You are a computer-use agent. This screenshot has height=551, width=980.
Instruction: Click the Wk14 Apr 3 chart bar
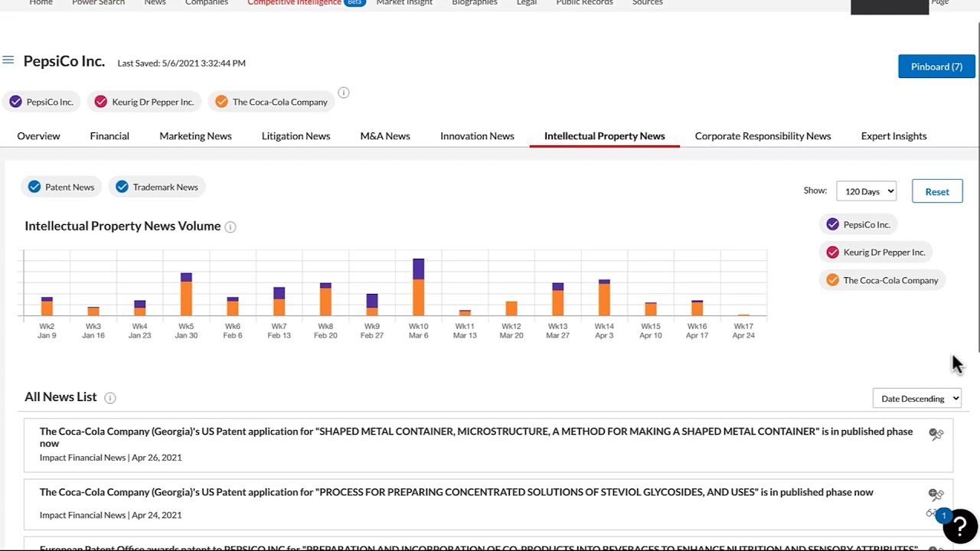[604, 298]
